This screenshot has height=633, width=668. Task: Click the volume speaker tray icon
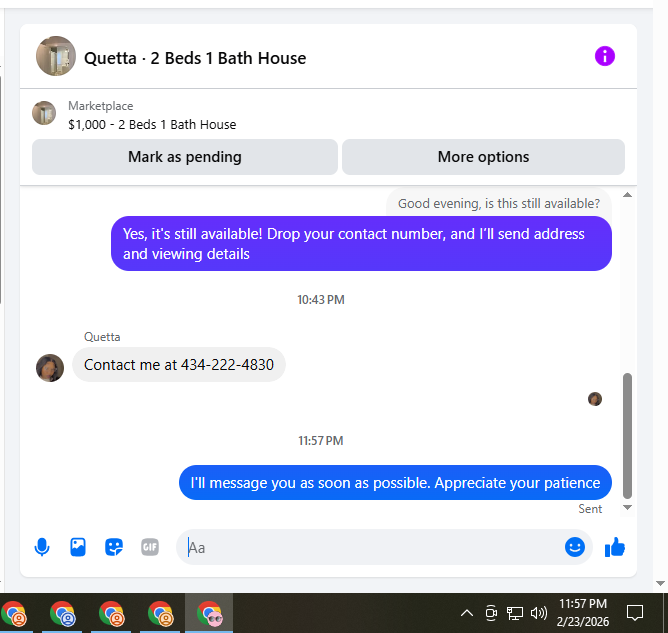click(x=538, y=613)
